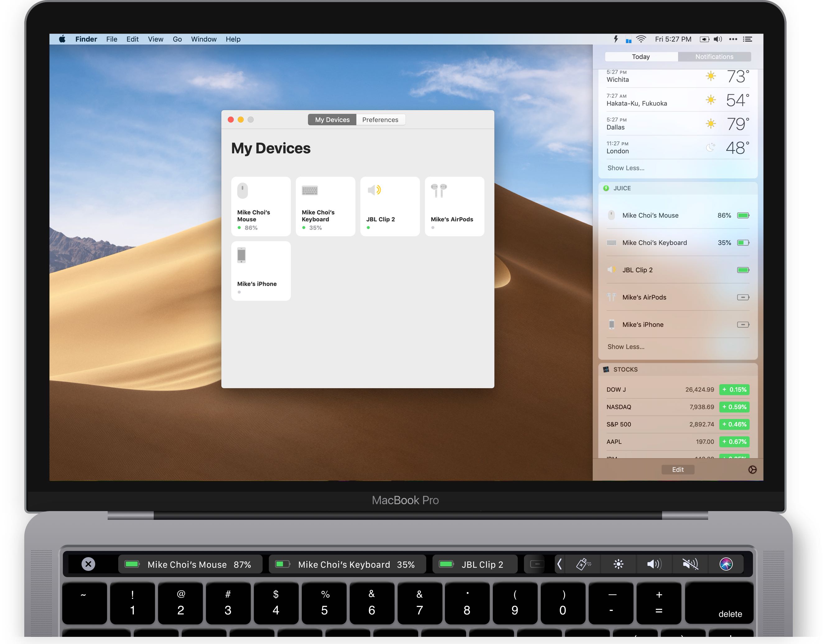Collapse the weather list with Show Less
The image size is (827, 644).
(x=626, y=168)
